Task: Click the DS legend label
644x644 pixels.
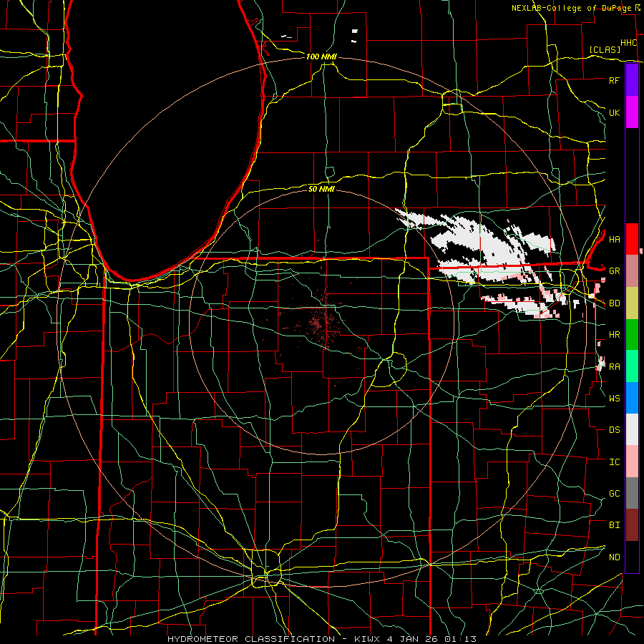Action: [x=614, y=430]
